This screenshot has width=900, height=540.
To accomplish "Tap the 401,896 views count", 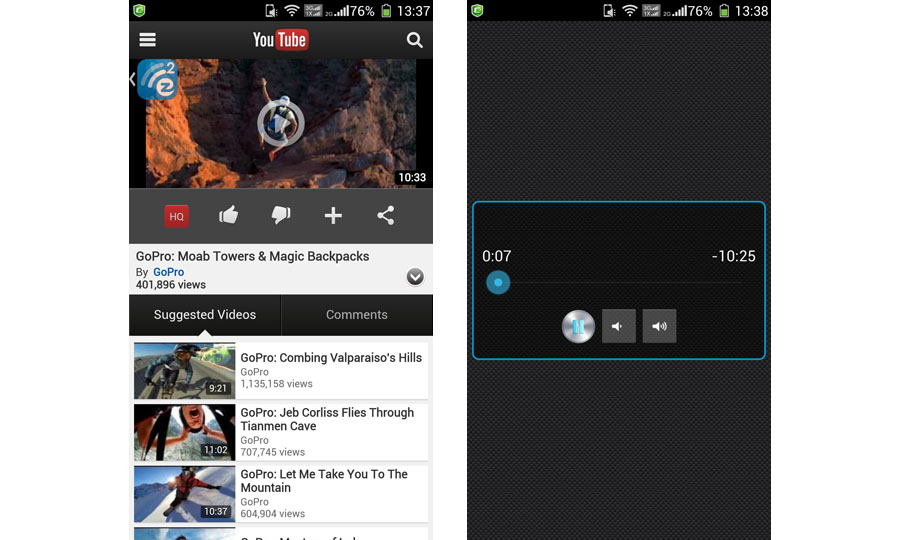I will click(x=170, y=285).
